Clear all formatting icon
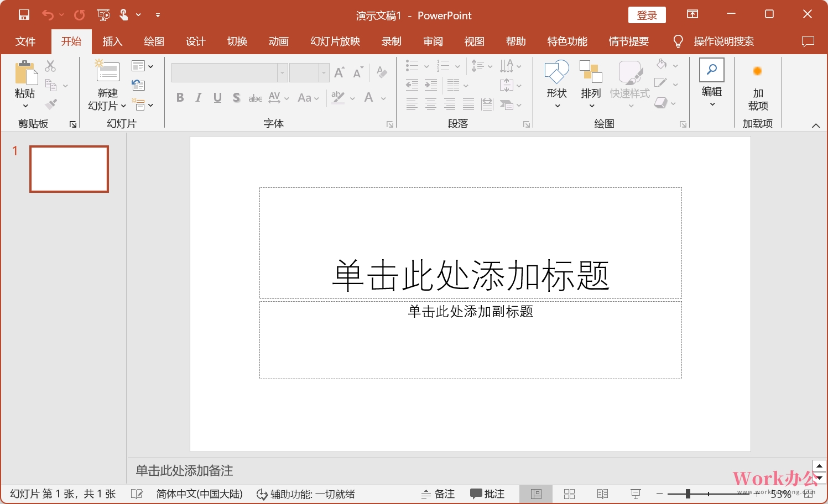828x504 pixels. (382, 72)
